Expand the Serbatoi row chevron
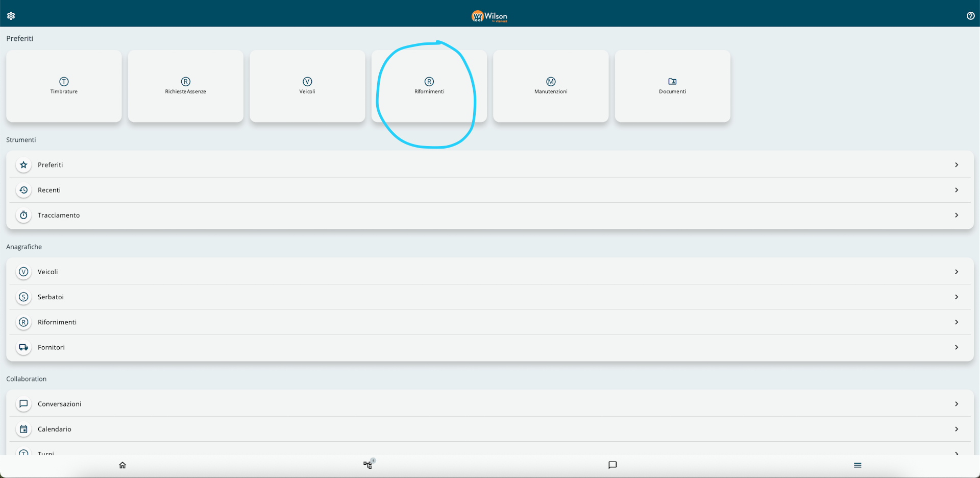The height and width of the screenshot is (478, 980). pyautogui.click(x=956, y=297)
